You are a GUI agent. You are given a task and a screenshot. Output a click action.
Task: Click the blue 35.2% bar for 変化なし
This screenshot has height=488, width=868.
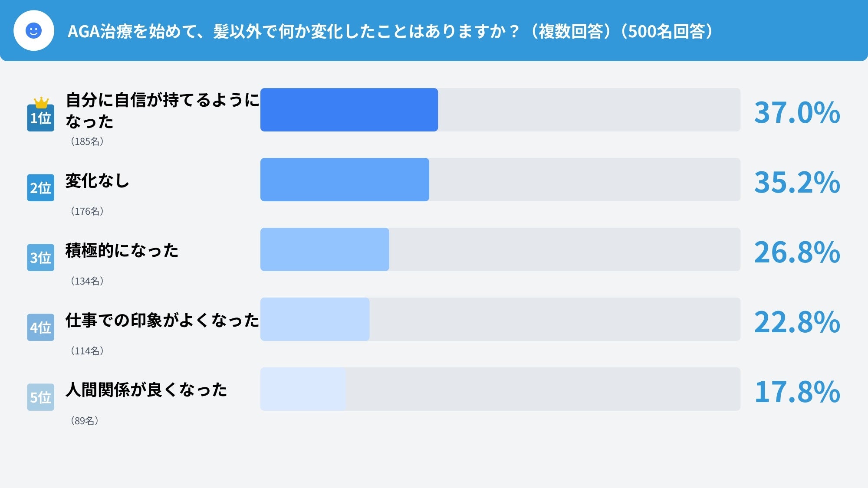[x=345, y=180]
